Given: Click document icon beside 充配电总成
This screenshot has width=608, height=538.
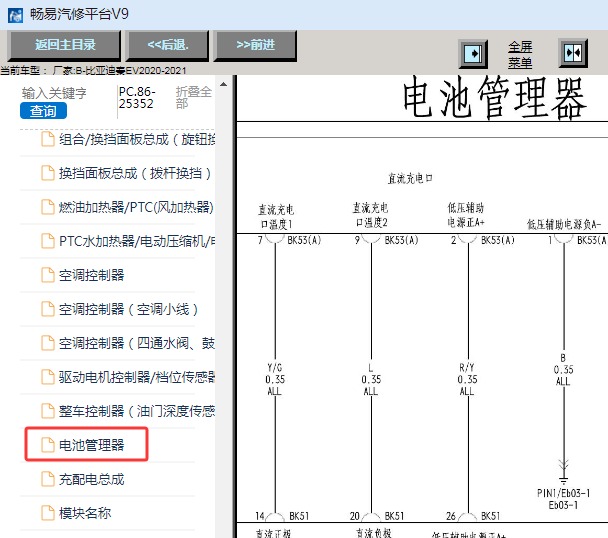Looking at the screenshot, I should [48, 479].
